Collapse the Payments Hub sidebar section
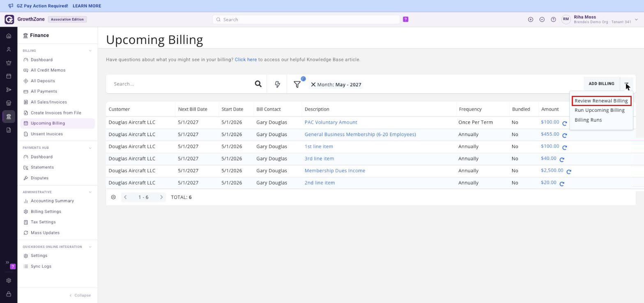Image resolution: width=644 pixels, height=303 pixels. 90,148
